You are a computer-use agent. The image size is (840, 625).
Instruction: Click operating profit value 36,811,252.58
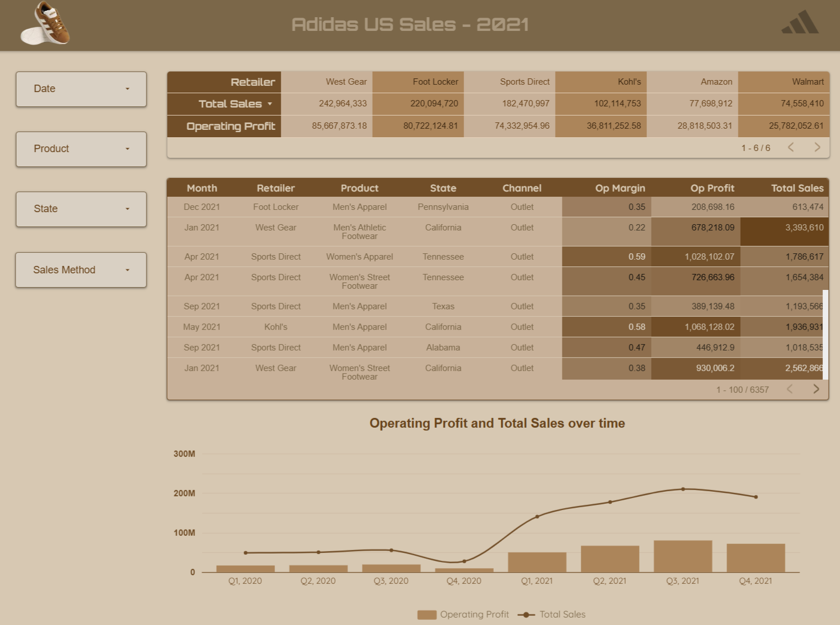(x=614, y=126)
